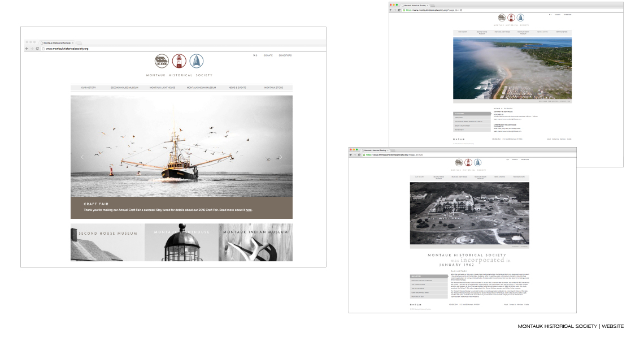Close the Montauk Historical Society tab in left window
Viewport: 644px width, 354px height.
[73, 43]
